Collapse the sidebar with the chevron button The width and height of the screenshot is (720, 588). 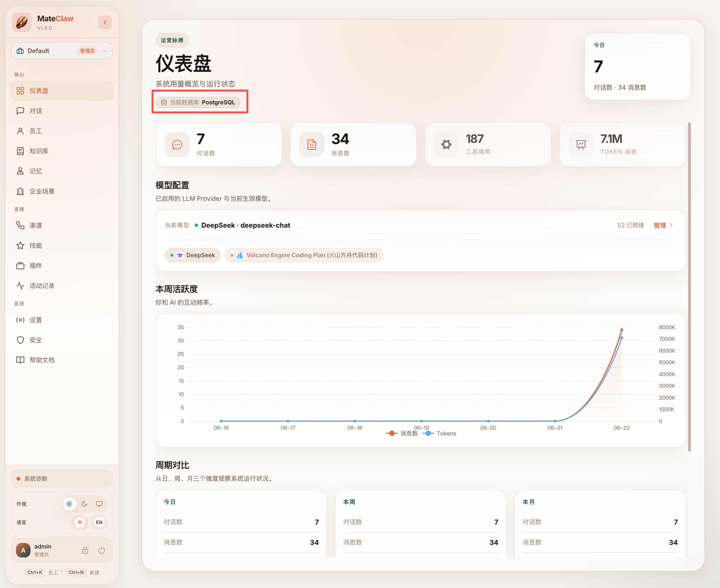coord(105,22)
